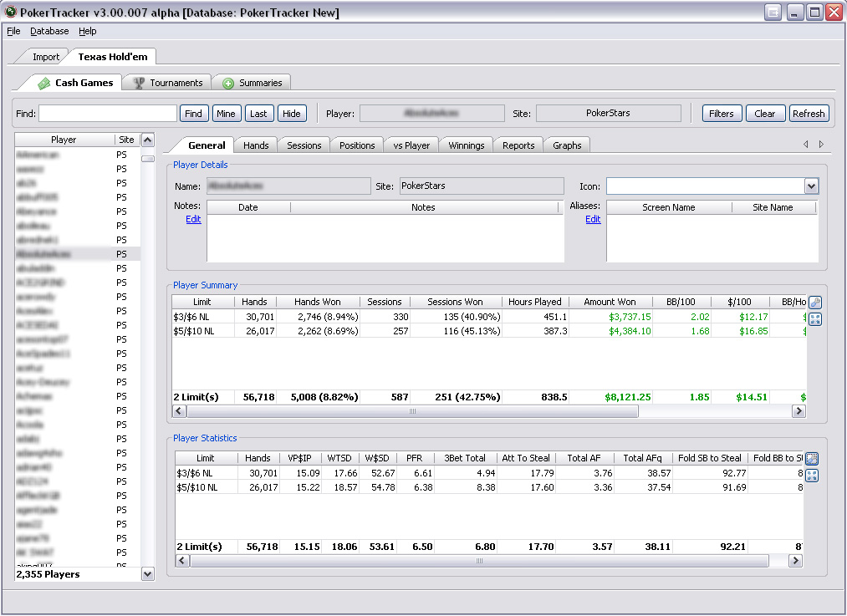The image size is (847, 616).
Task: Open the Filters button
Action: (x=722, y=114)
